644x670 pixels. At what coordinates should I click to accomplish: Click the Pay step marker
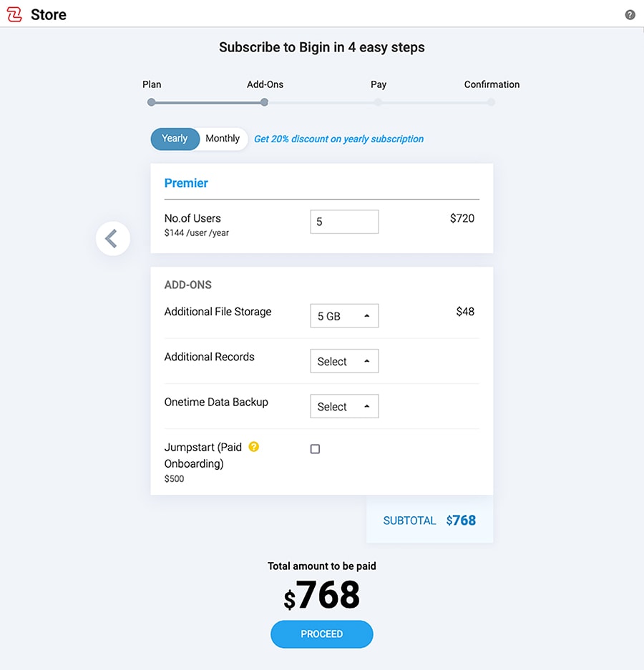(378, 102)
